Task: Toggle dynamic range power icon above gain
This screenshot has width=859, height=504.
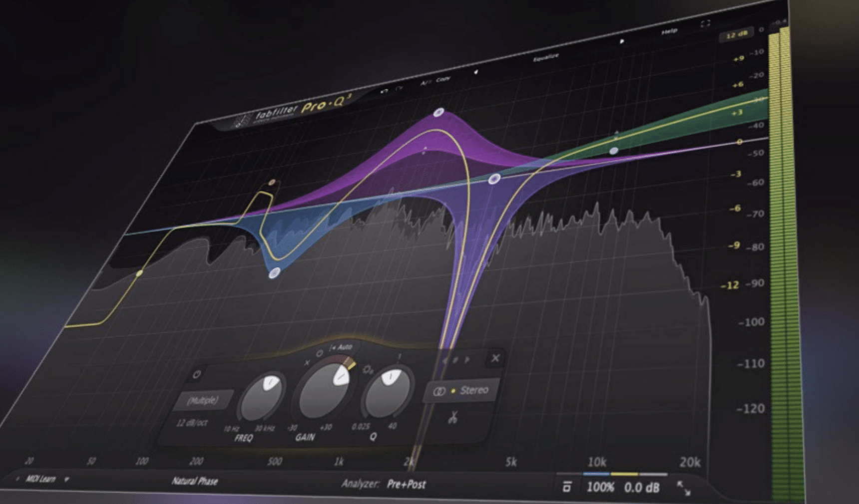Action: (x=320, y=353)
